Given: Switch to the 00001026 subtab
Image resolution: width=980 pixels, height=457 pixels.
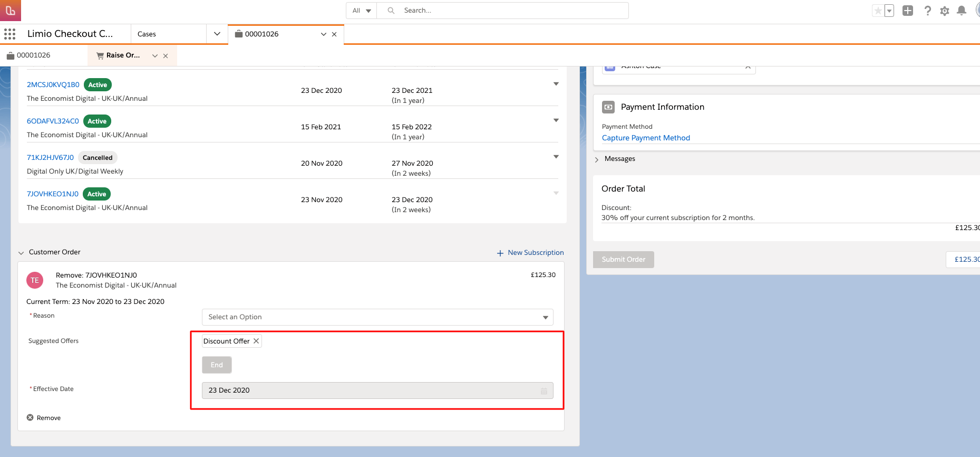Looking at the screenshot, I should point(34,55).
